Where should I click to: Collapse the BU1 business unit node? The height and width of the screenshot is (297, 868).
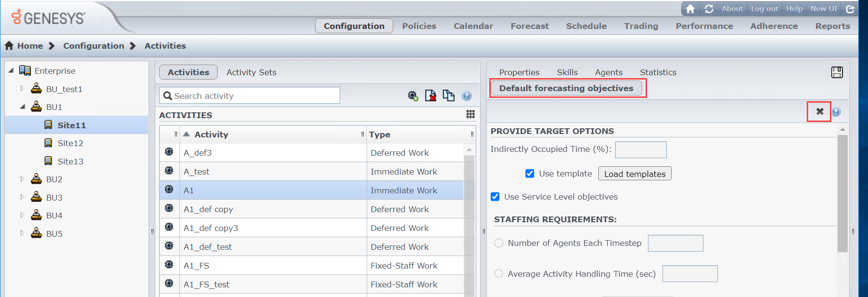[22, 107]
